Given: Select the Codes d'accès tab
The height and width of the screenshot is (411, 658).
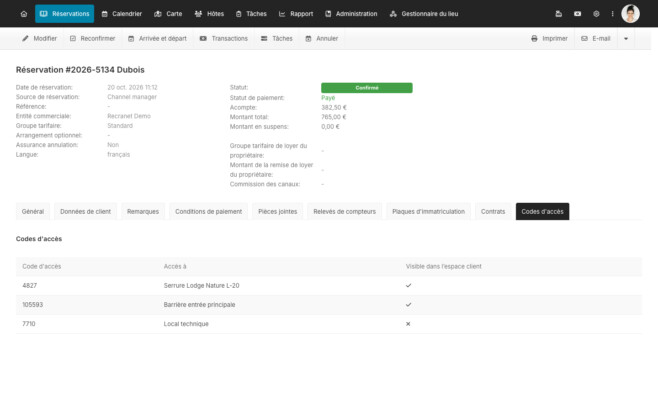Looking at the screenshot, I should coord(543,212).
